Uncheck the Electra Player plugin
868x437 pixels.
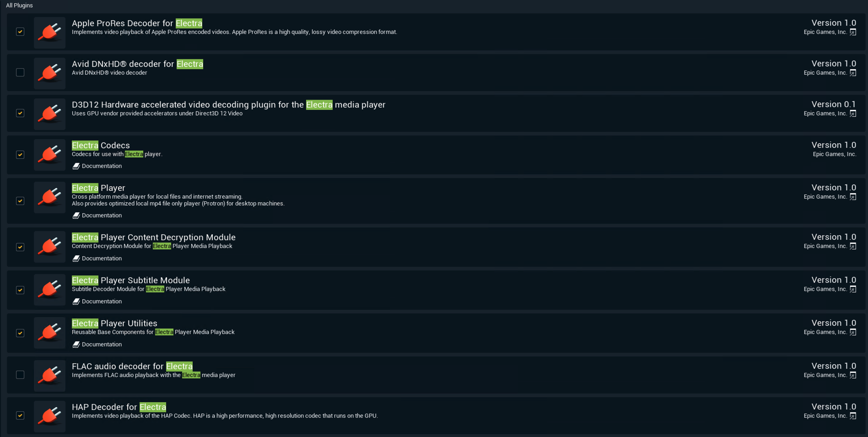pyautogui.click(x=20, y=201)
